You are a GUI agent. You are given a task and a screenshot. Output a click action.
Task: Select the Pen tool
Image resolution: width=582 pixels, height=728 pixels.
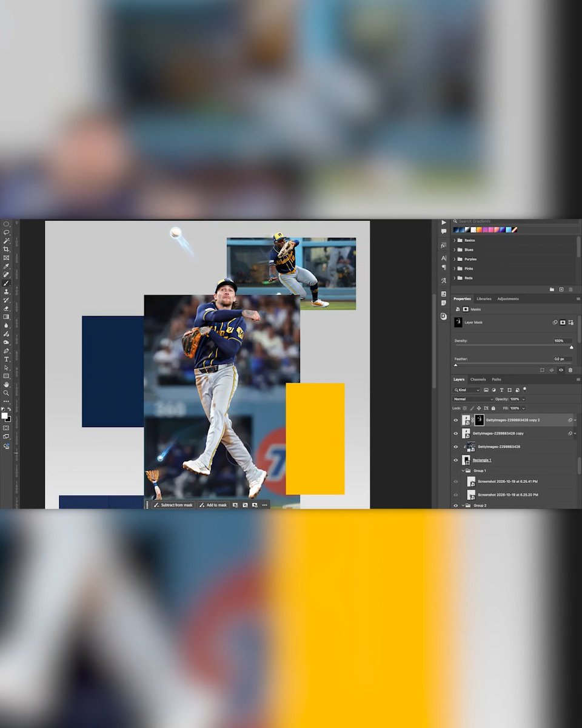point(6,351)
